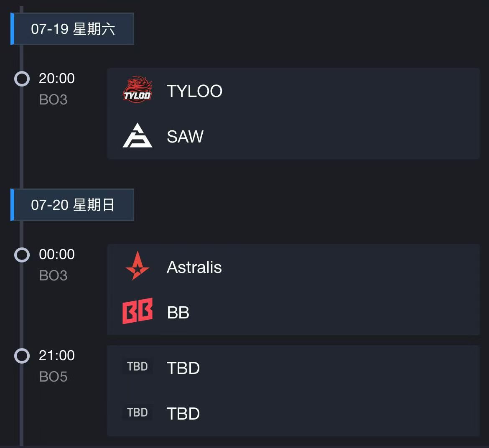Click the 20:00 match time text
The image size is (489, 448).
57,78
